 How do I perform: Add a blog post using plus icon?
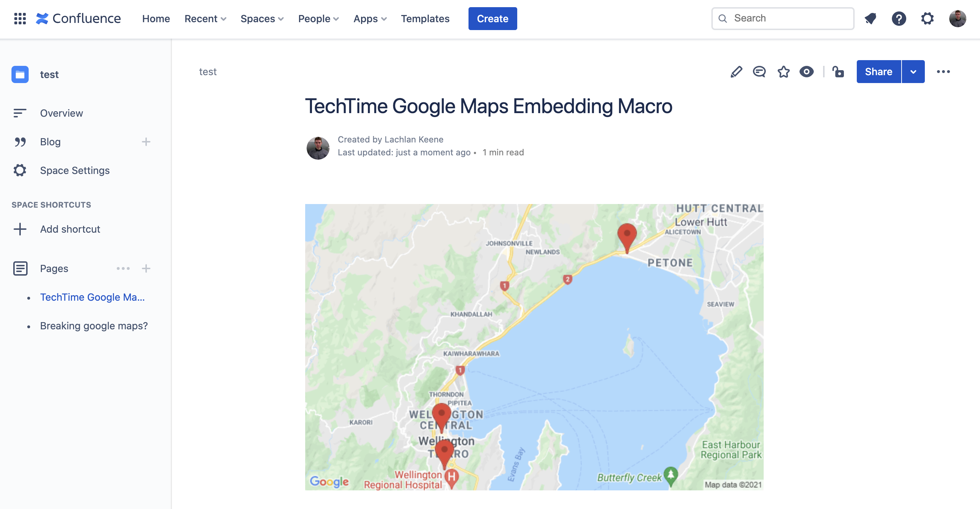tap(146, 142)
